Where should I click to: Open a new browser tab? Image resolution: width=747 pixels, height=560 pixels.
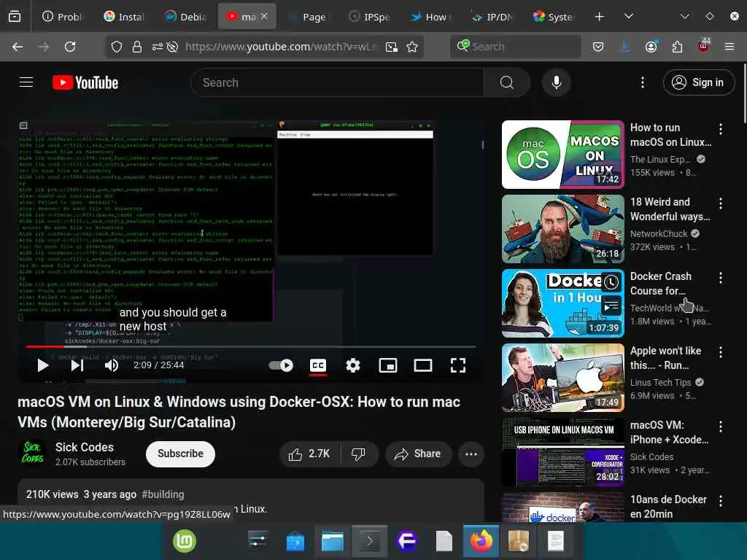click(600, 17)
